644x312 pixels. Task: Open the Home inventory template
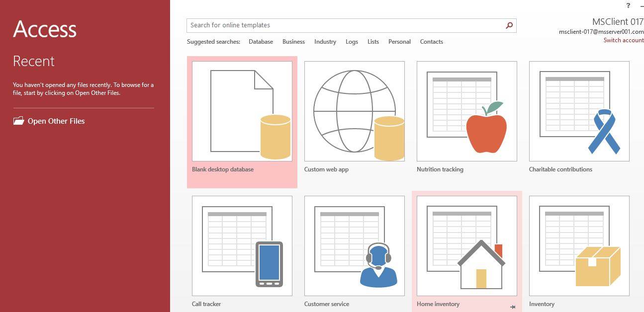pos(466,246)
